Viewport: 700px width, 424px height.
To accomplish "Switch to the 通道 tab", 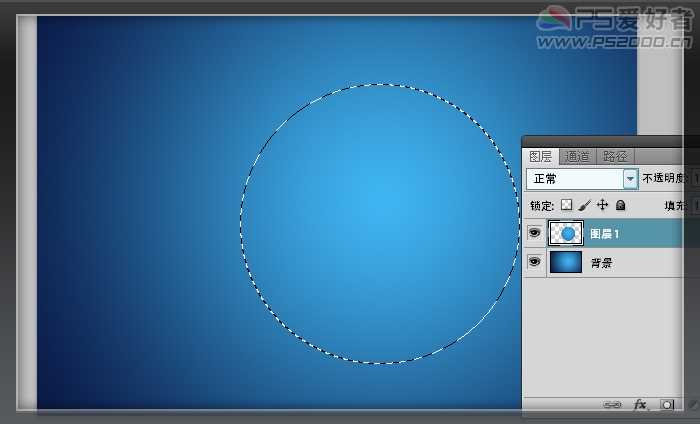I will click(x=577, y=156).
